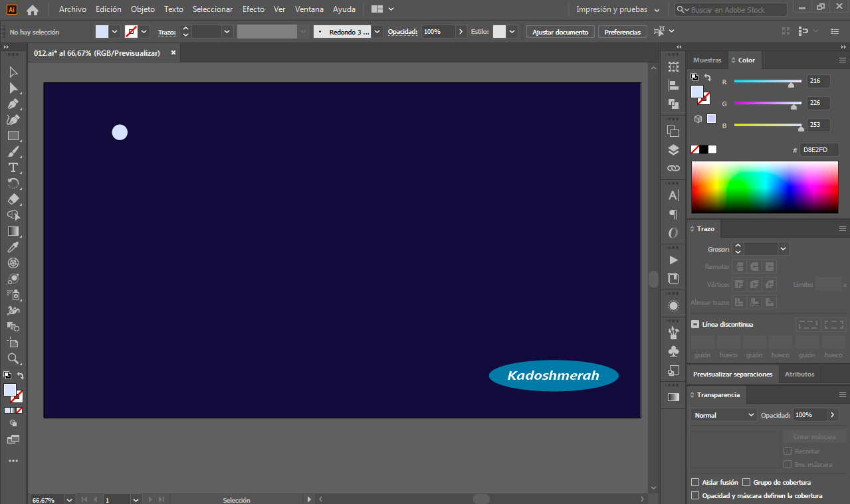Select the Gradient tool
The width and height of the screenshot is (850, 504).
pos(13,231)
